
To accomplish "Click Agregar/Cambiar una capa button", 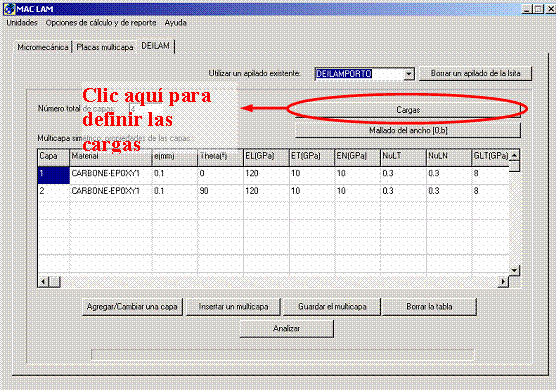I will pos(132,307).
